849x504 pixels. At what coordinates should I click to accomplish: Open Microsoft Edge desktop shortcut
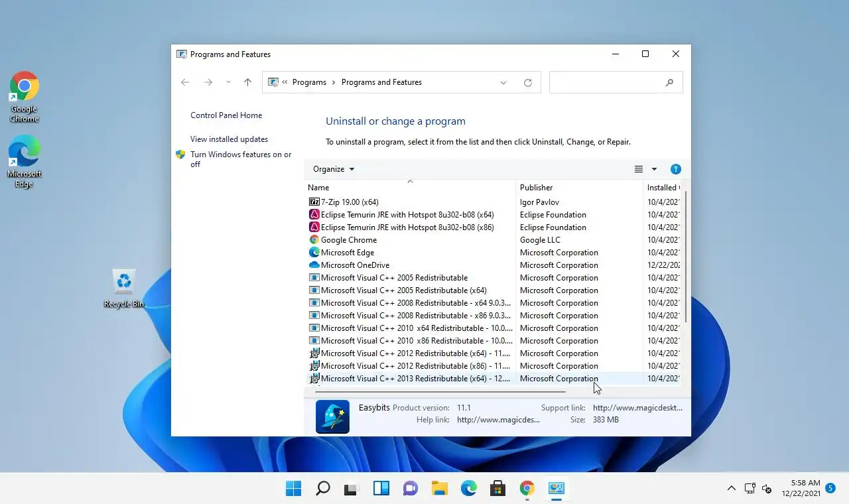pos(25,162)
